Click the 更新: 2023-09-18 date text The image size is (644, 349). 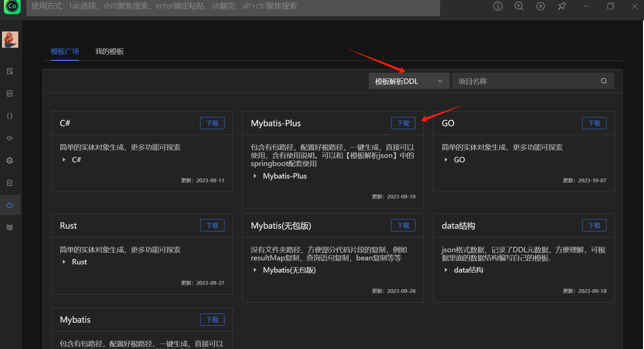[585, 291]
